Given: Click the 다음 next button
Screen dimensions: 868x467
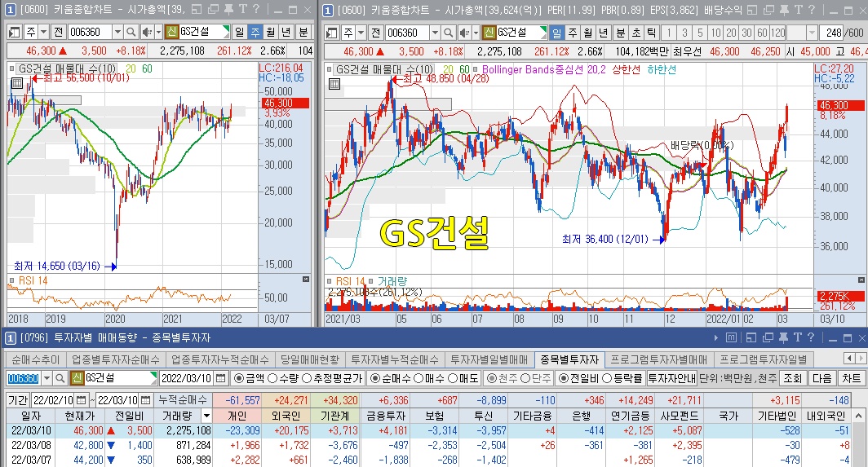Looking at the screenshot, I should tap(821, 378).
